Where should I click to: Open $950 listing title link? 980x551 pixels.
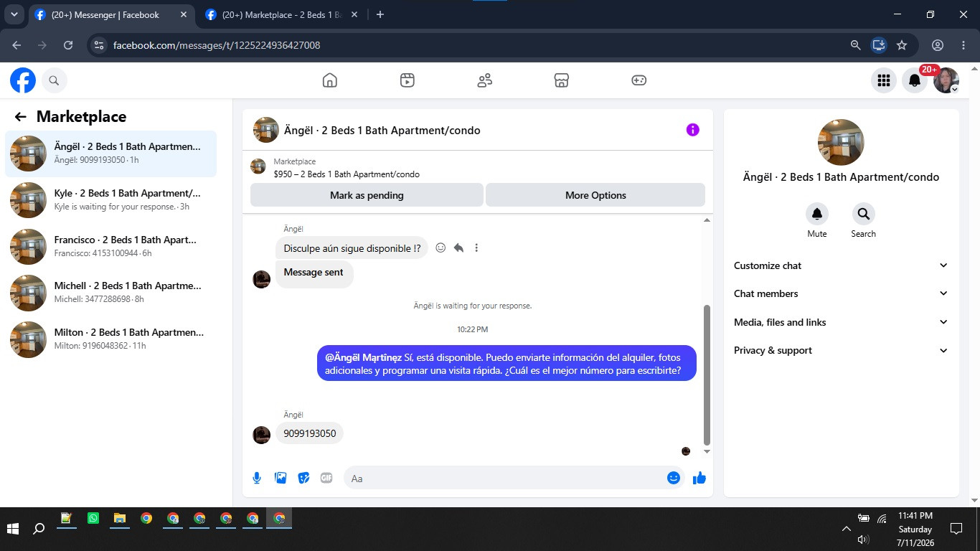[x=347, y=174]
